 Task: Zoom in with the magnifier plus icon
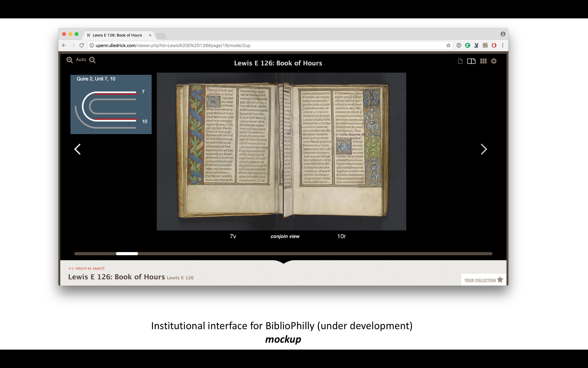point(69,60)
